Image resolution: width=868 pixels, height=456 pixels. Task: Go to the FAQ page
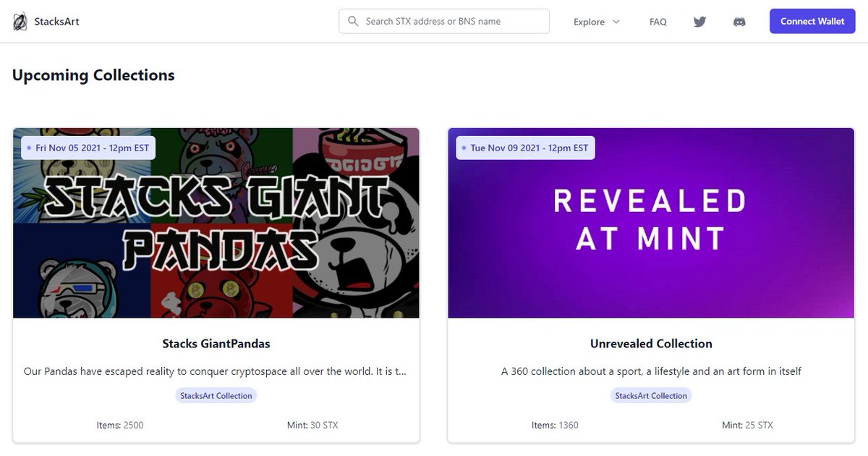click(658, 22)
